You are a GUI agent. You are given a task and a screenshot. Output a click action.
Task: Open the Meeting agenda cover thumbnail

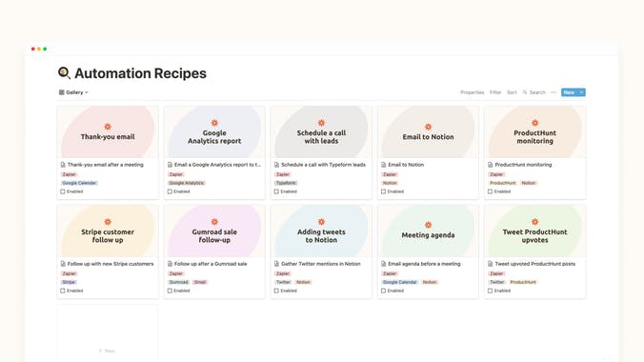coord(428,231)
